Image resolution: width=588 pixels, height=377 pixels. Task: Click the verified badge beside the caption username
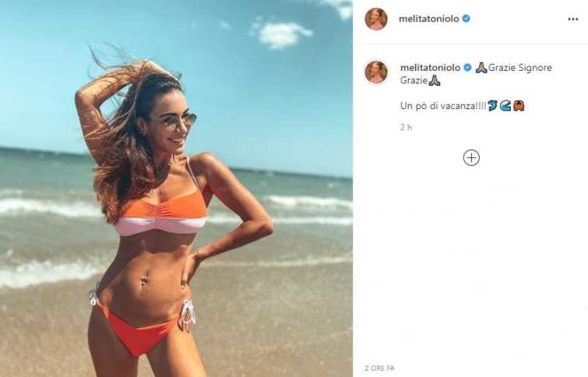(468, 68)
